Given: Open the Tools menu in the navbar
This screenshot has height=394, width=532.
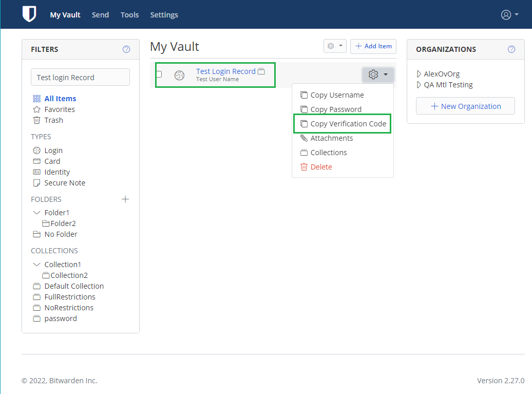Looking at the screenshot, I should (129, 14).
